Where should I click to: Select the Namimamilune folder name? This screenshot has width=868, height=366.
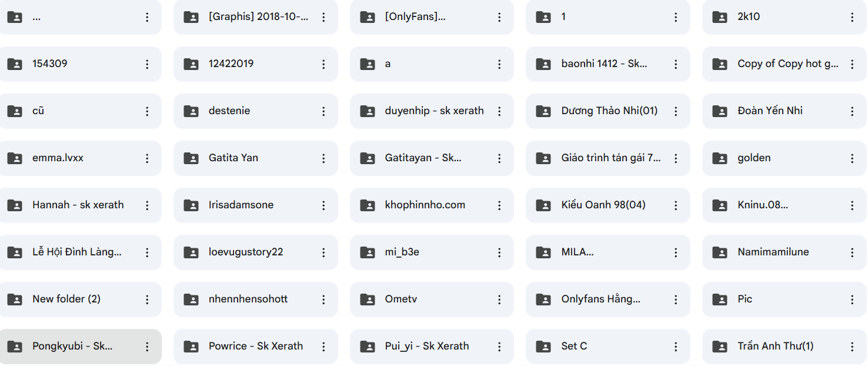[x=773, y=252]
